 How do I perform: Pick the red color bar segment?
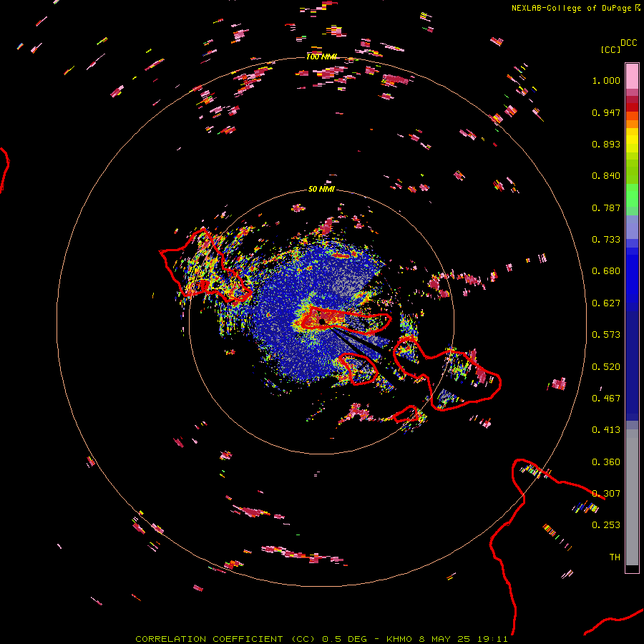tap(632, 107)
